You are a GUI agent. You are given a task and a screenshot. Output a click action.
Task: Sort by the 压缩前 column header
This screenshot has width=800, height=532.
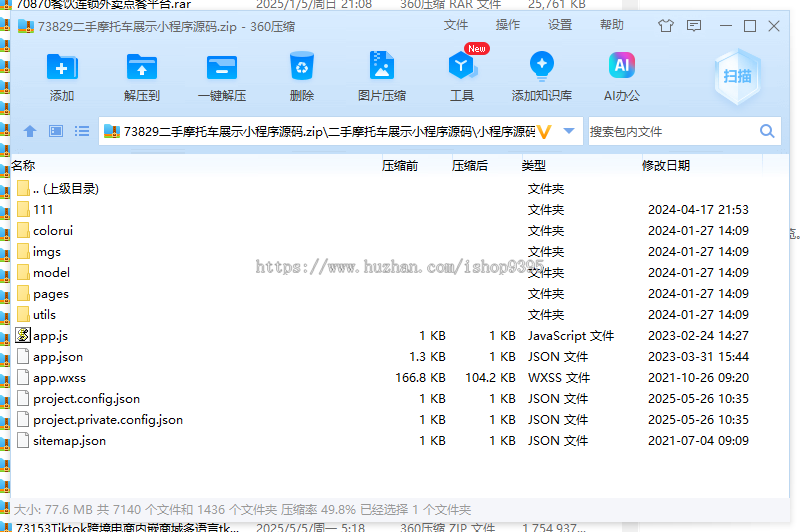(x=399, y=166)
